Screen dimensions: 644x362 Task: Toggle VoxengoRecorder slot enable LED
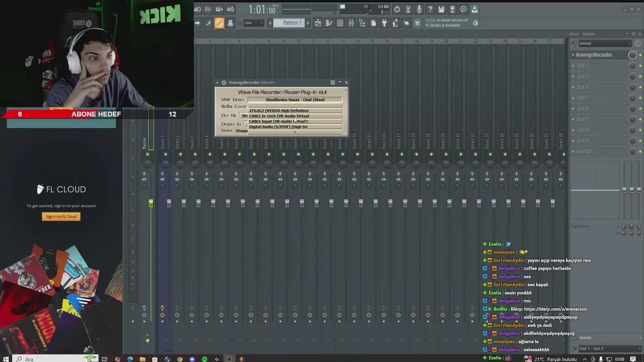(640, 55)
